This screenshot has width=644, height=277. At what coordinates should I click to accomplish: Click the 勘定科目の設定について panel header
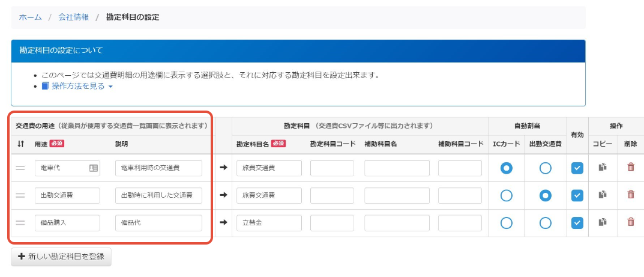click(x=298, y=51)
